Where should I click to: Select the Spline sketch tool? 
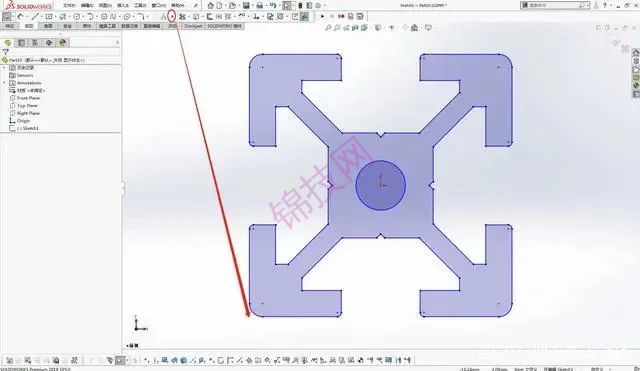113,16
